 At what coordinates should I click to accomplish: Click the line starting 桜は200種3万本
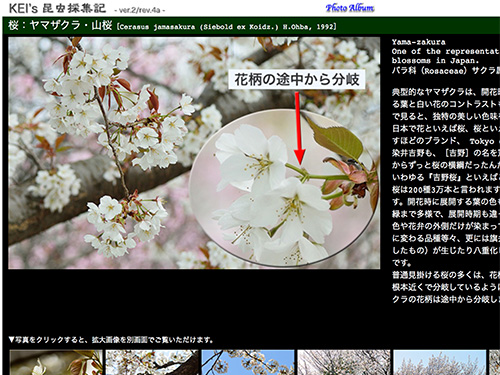[446, 189]
